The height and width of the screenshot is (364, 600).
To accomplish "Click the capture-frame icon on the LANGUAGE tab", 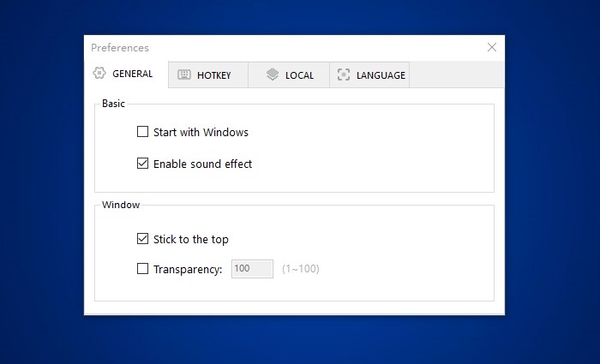I will [344, 75].
